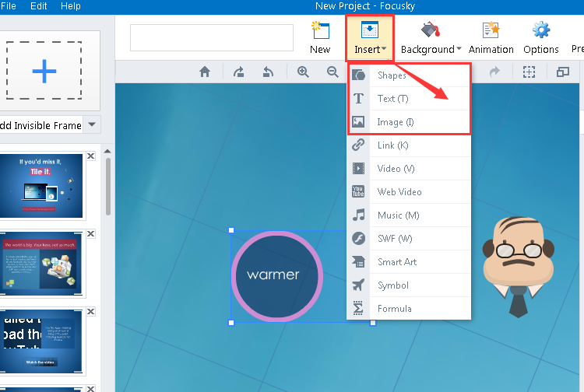Choose Image (I) from Insert menu
The image size is (584, 392).
pyautogui.click(x=409, y=122)
